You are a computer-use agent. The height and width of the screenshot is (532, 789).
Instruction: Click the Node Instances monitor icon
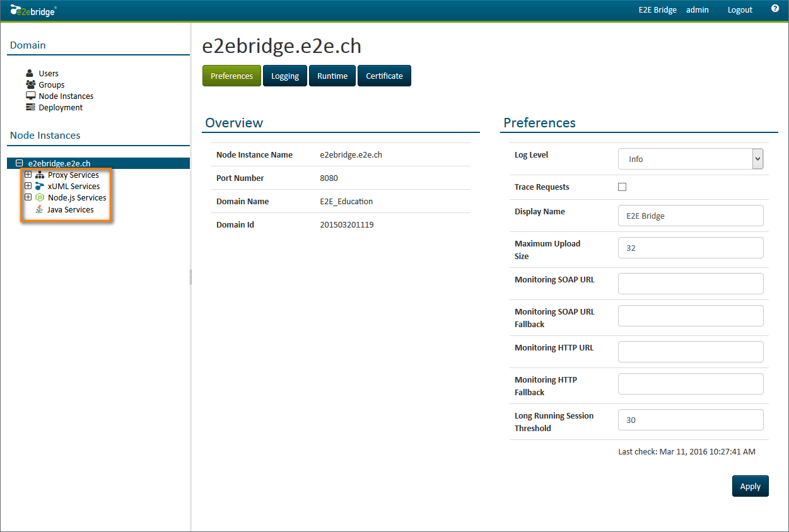[x=30, y=96]
